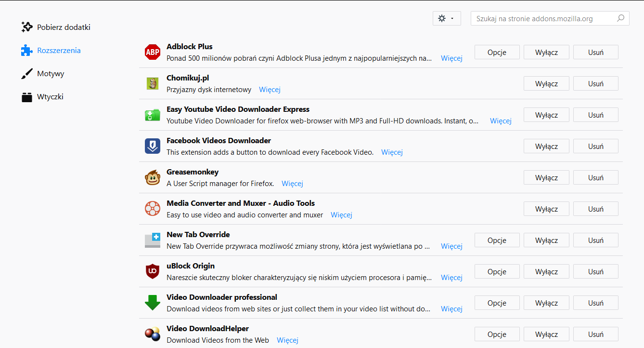The image size is (644, 348).
Task: Click Więcej for Facebook Videos Downloader
Action: coord(392,152)
